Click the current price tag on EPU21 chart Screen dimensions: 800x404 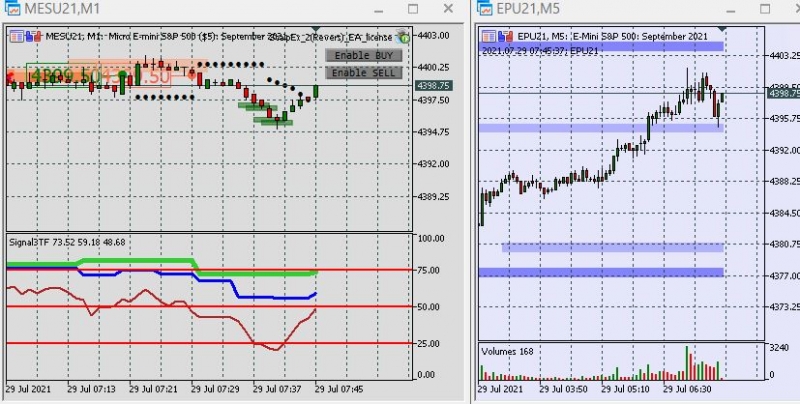coord(784,93)
